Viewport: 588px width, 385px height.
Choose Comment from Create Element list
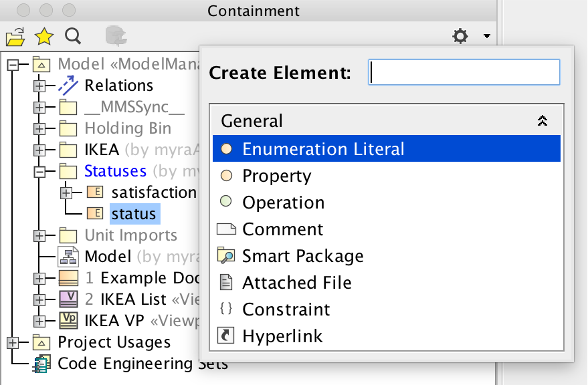(x=387, y=229)
